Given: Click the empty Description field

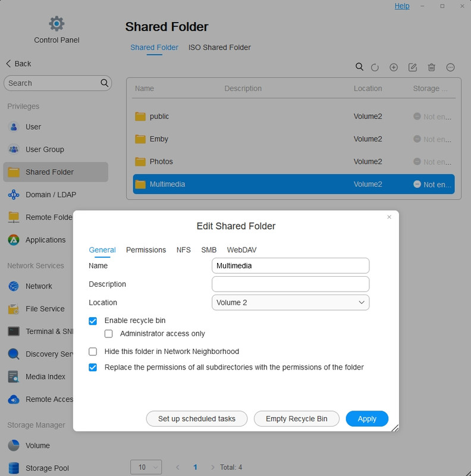Looking at the screenshot, I should pyautogui.click(x=290, y=284).
